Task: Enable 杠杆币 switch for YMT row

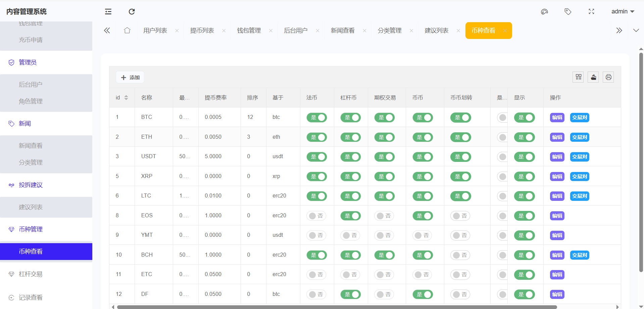Action: click(x=350, y=235)
